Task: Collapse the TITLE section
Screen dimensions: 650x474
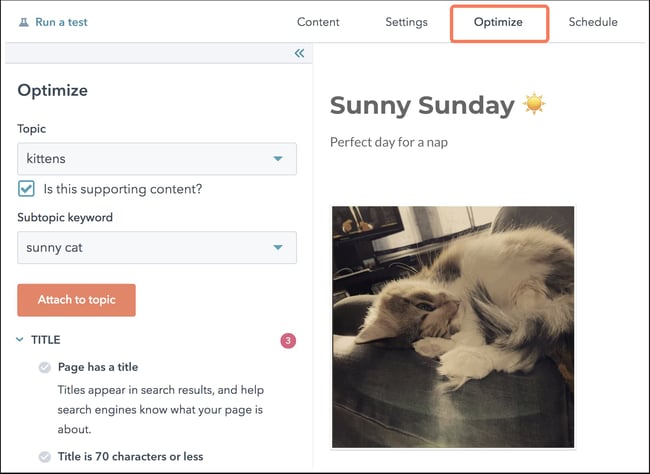Action: [x=21, y=340]
